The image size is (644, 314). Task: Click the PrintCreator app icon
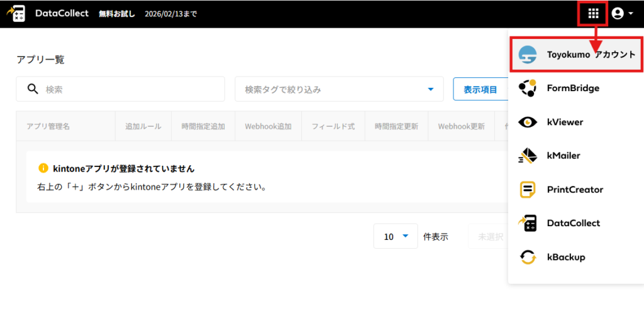click(527, 190)
